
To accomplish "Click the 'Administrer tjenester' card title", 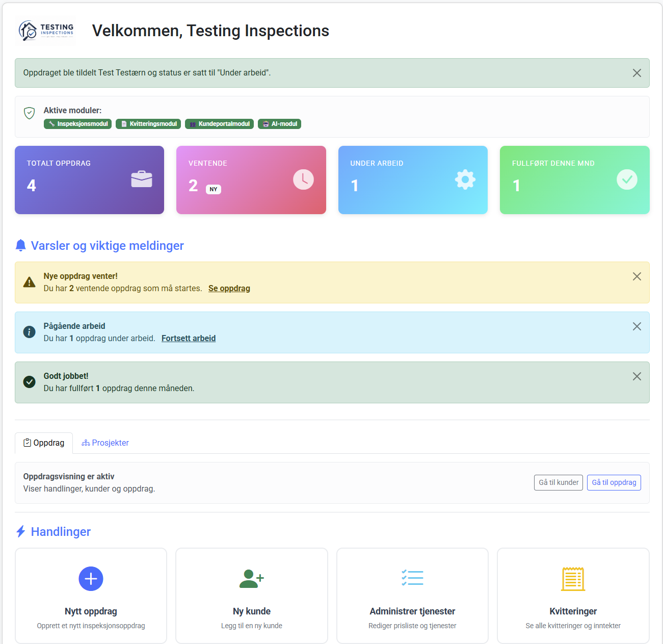I will pyautogui.click(x=412, y=611).
